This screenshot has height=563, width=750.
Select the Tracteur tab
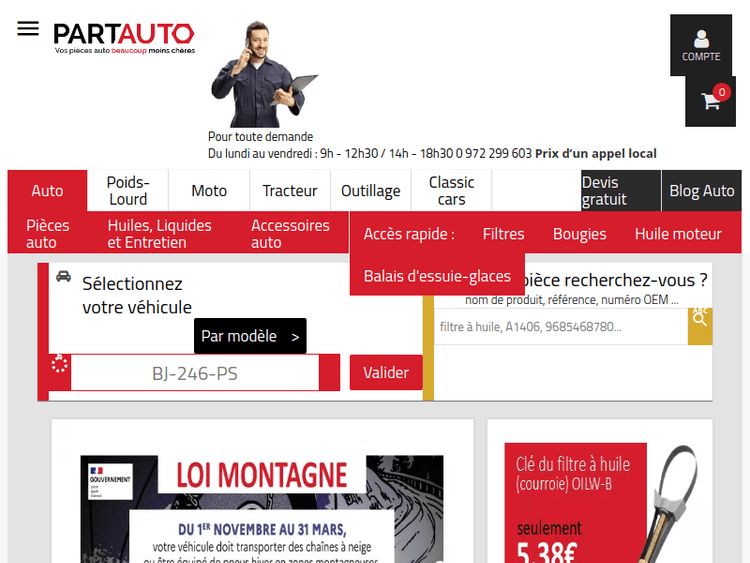pos(290,190)
